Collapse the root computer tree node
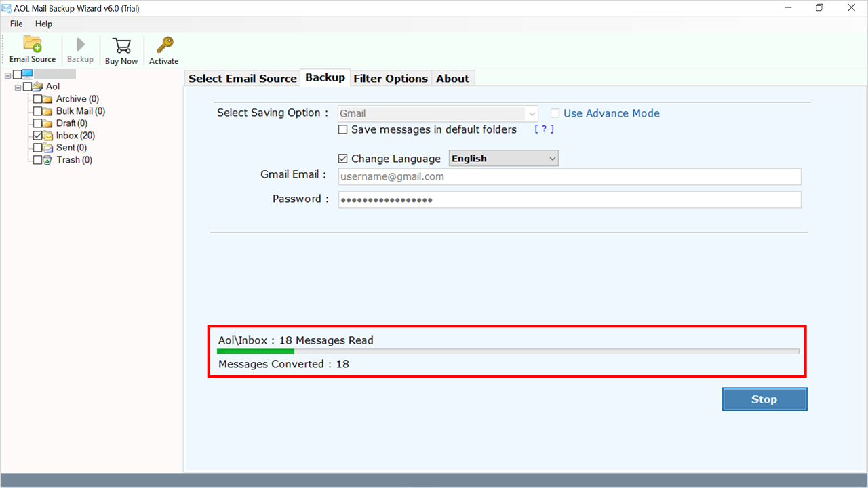Screen dimensions: 868x488 (x=8, y=75)
